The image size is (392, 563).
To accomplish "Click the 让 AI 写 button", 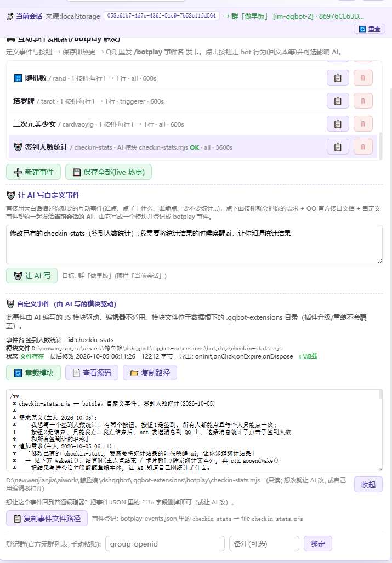I will 32,276.
